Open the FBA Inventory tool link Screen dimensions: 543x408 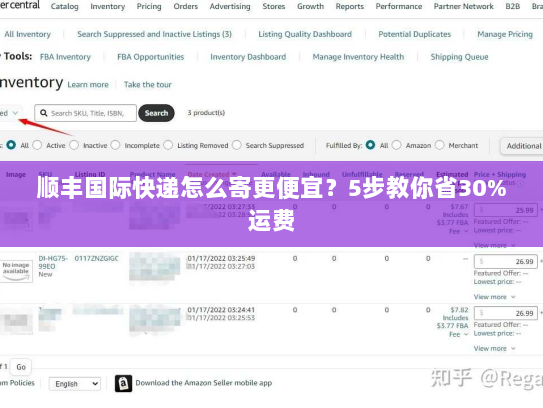[x=65, y=57]
